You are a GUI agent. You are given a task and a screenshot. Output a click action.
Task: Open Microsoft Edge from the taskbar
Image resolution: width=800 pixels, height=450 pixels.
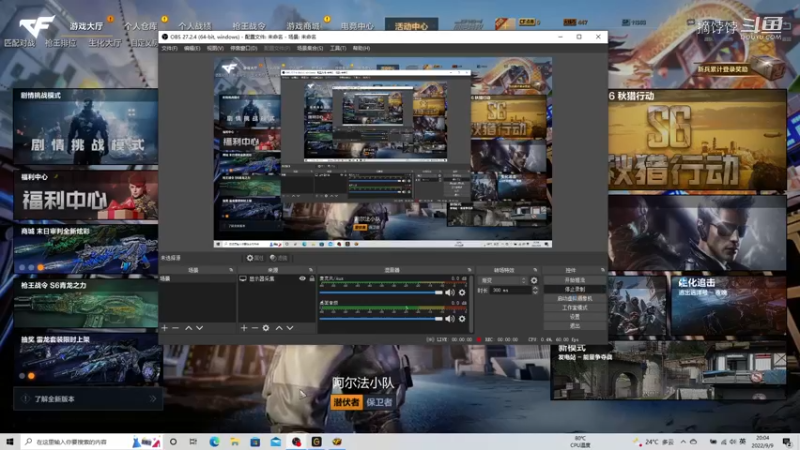click(214, 441)
